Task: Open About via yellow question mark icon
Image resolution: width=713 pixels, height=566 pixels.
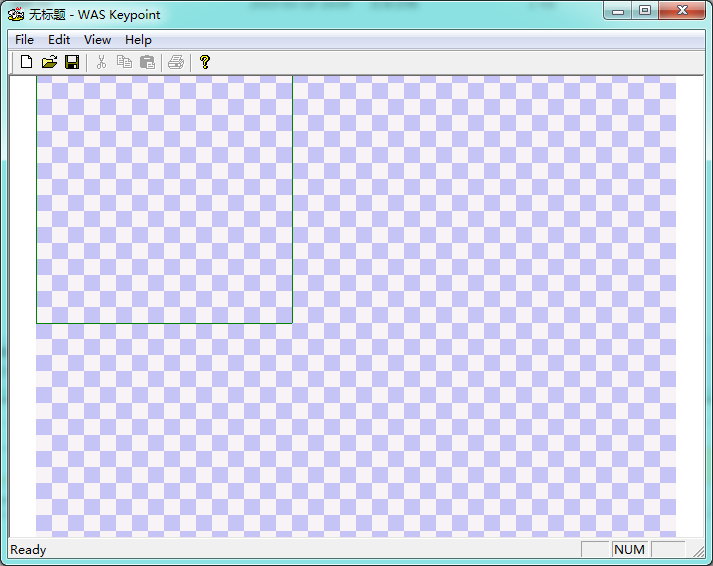Action: [x=205, y=62]
